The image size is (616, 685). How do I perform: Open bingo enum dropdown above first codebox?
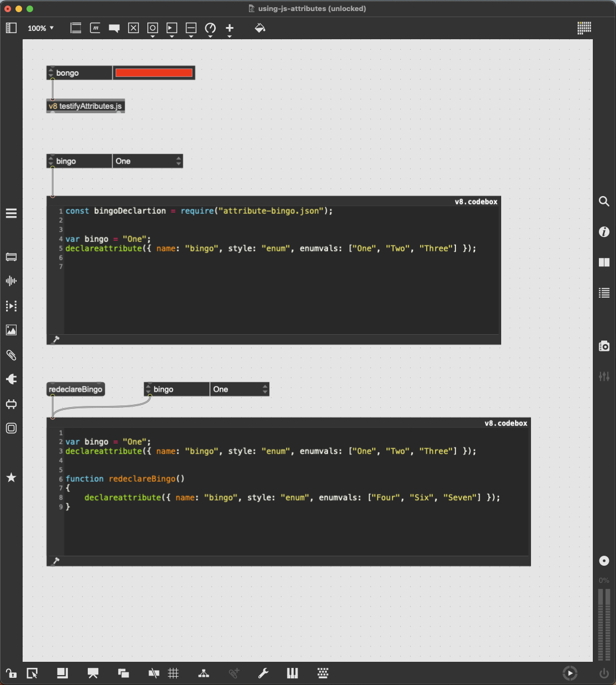147,161
